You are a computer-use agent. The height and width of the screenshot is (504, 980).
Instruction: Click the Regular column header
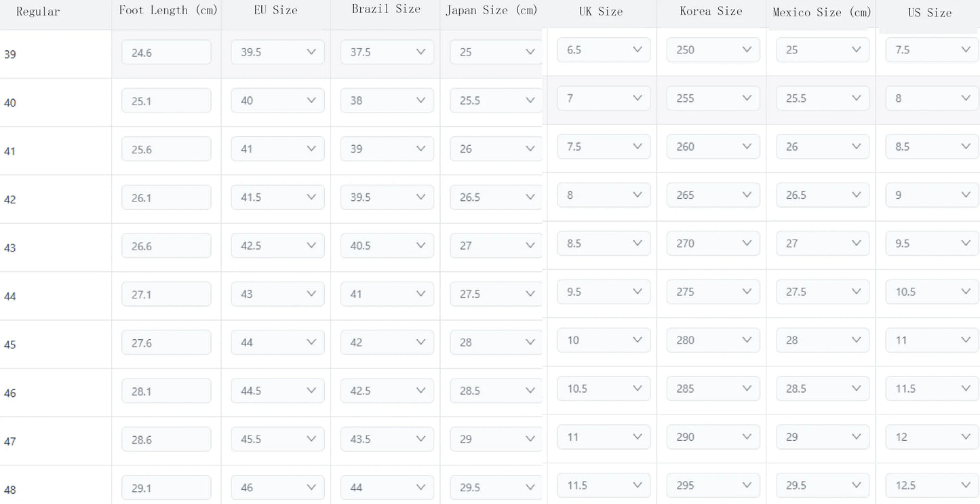point(38,12)
